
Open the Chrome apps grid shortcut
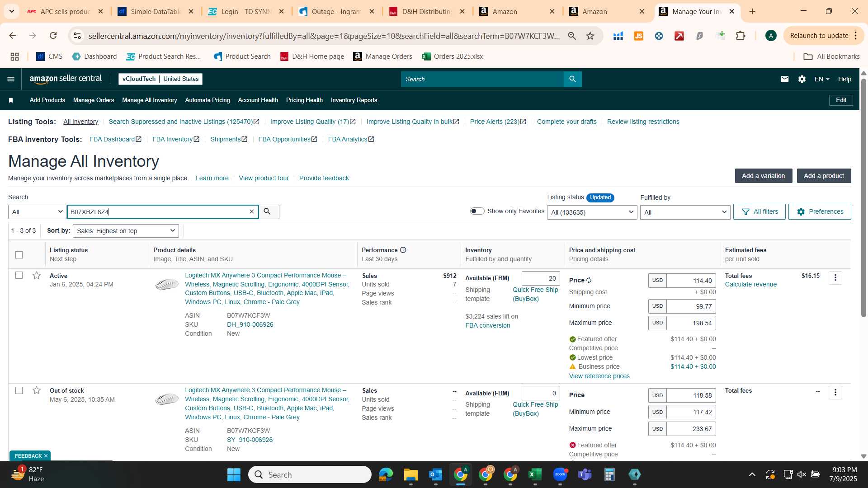[x=14, y=56]
